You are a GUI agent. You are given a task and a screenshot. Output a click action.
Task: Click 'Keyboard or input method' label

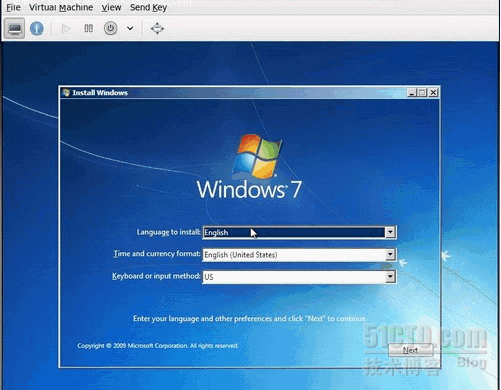156,276
